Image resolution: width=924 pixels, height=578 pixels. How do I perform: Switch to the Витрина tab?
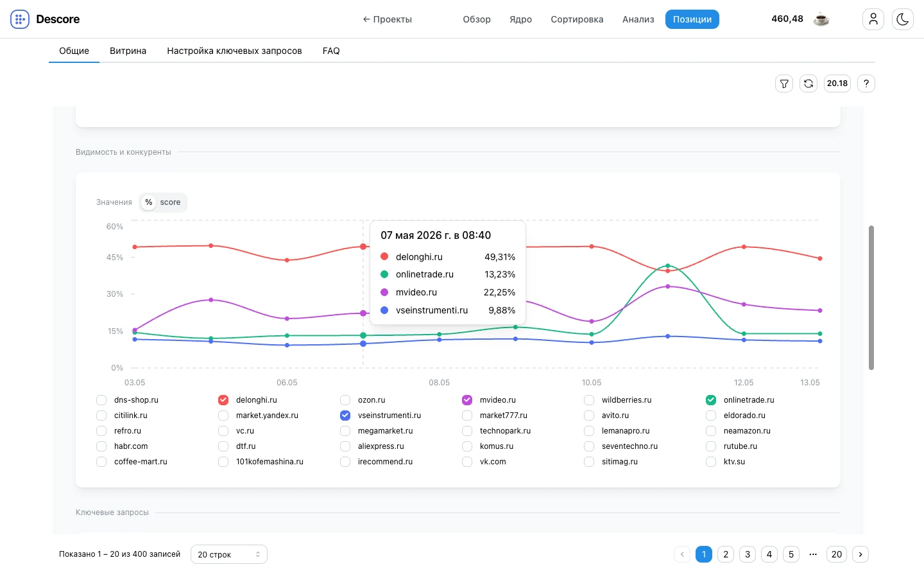coord(128,51)
